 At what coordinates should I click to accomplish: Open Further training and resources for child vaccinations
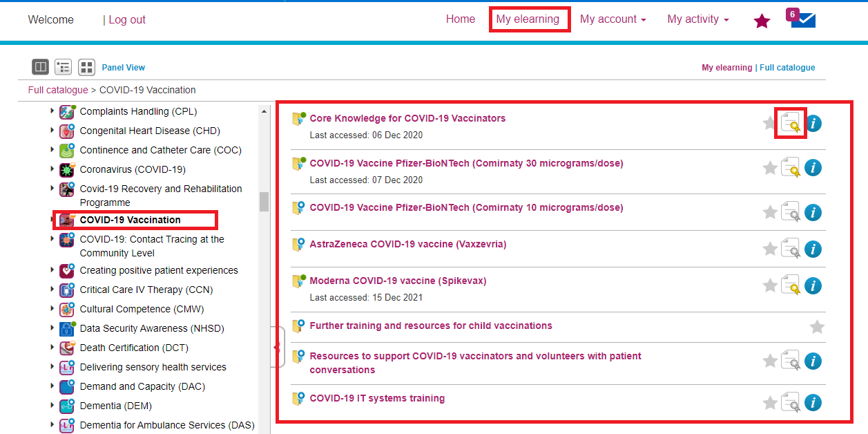(431, 325)
